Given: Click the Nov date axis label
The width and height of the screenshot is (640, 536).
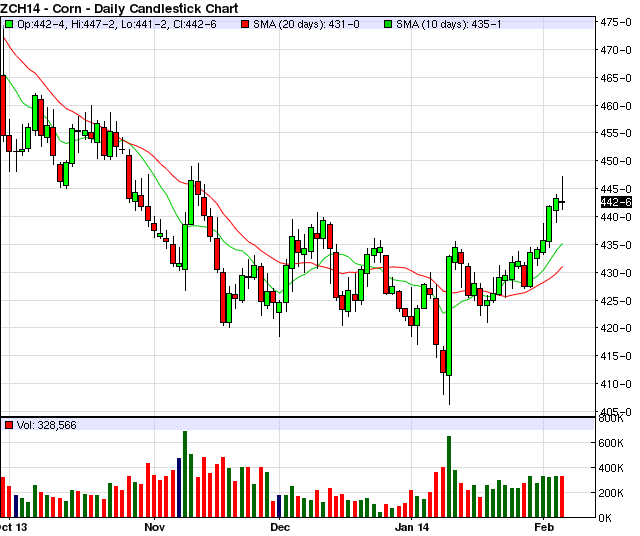Looking at the screenshot, I should coord(155,527).
